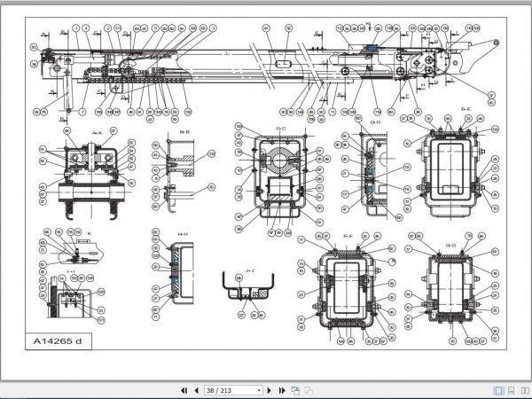532x399 pixels.
Task: Jump to the last page
Action: (282, 390)
